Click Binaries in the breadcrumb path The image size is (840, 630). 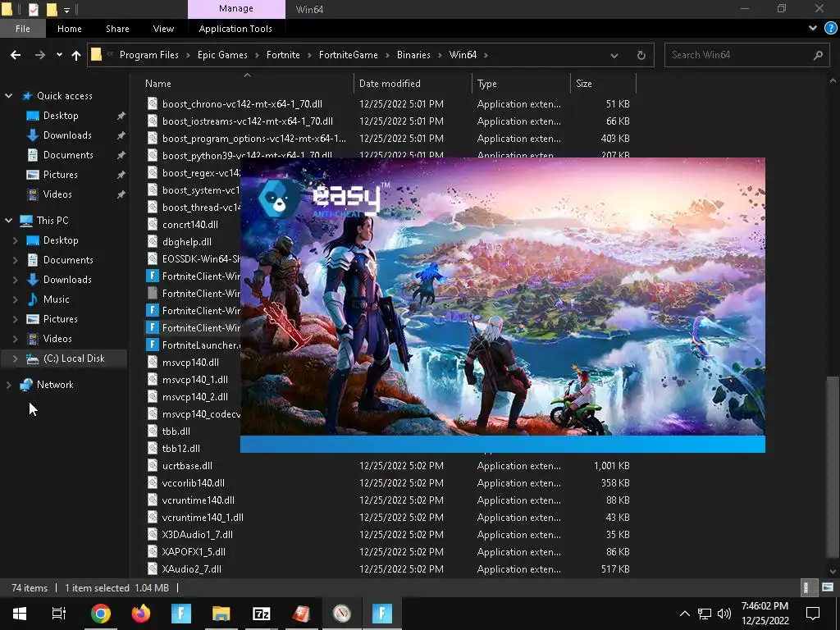413,55
